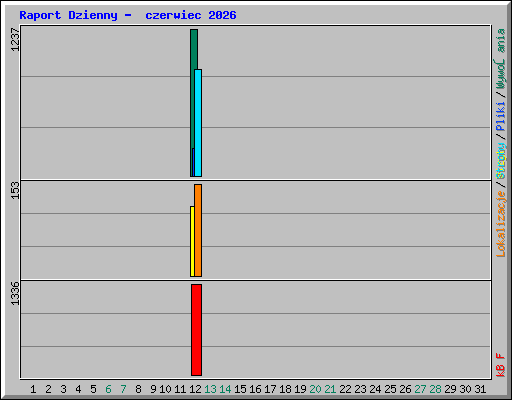Click the small blue pages bar
The image size is (512, 400).
(193, 162)
